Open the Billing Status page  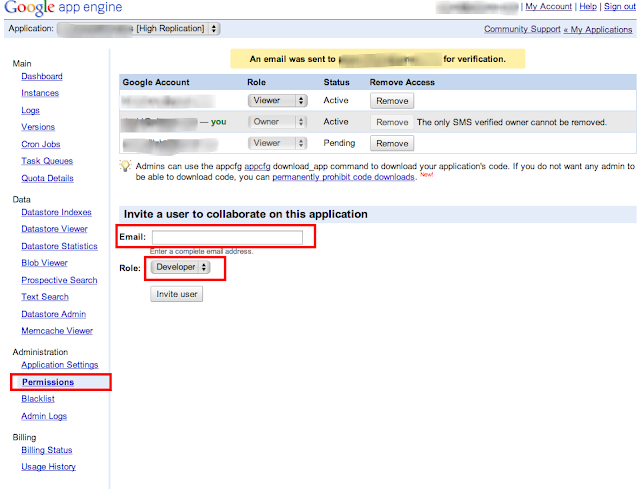click(x=47, y=450)
